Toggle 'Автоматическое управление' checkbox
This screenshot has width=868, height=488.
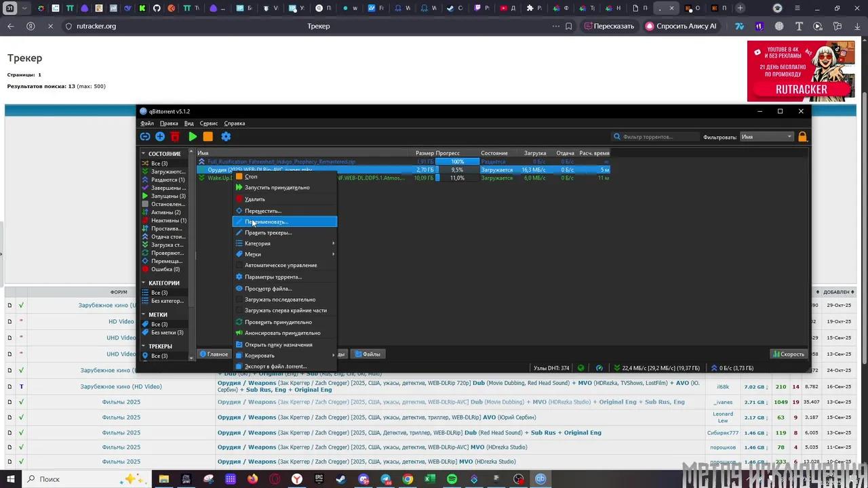tap(285, 265)
